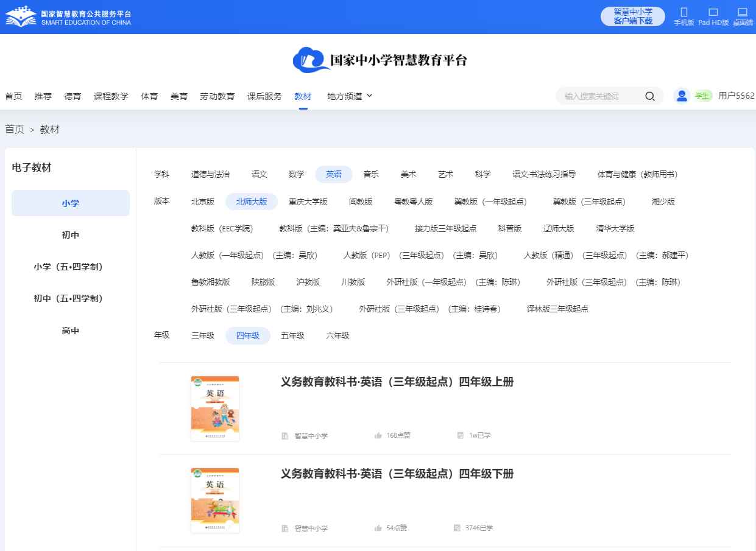
Task: Click 智慧中小学客户端下载 button
Action: (632, 16)
